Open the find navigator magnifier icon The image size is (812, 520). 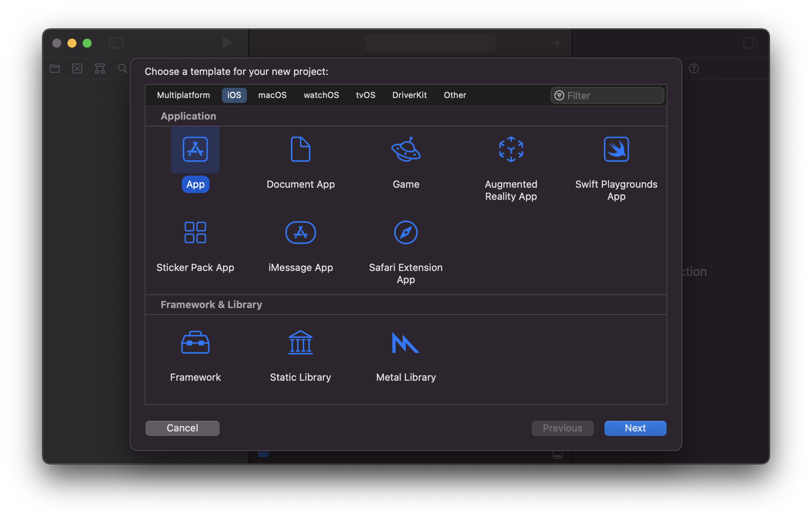point(122,69)
